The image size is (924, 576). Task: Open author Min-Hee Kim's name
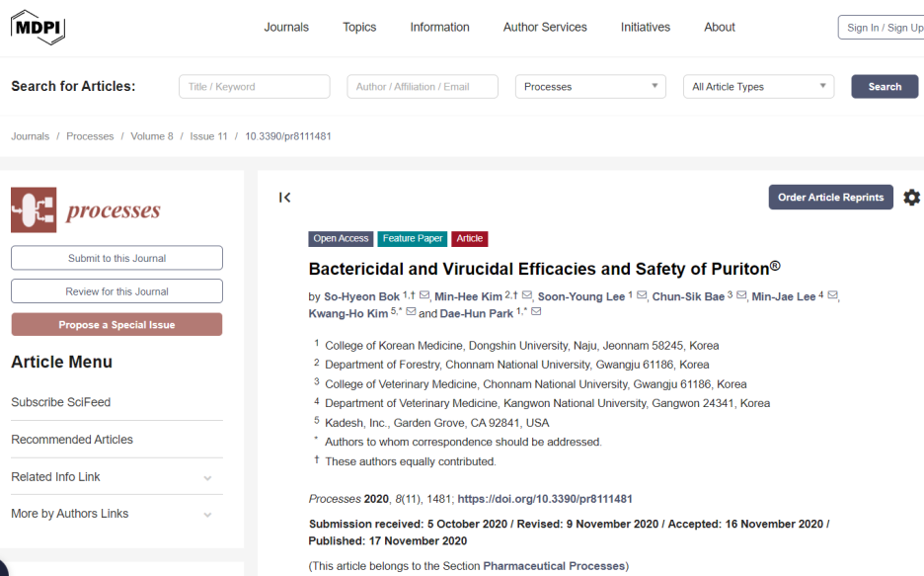pos(469,296)
